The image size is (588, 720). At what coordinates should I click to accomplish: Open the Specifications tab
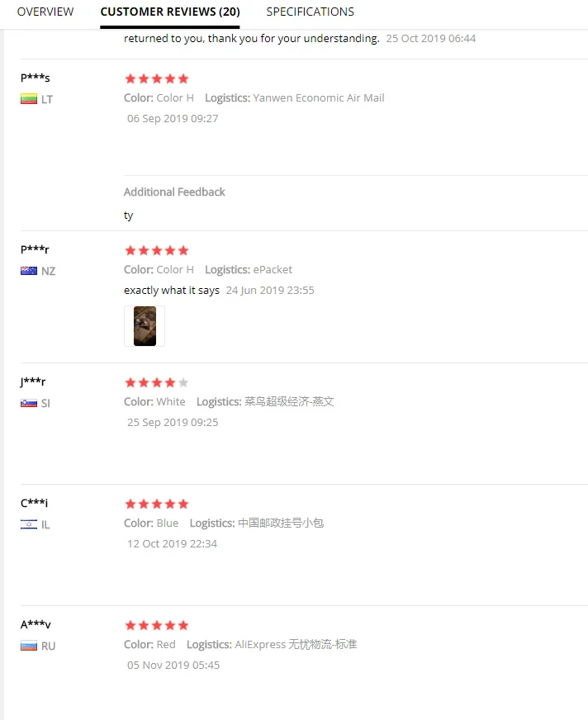point(310,12)
